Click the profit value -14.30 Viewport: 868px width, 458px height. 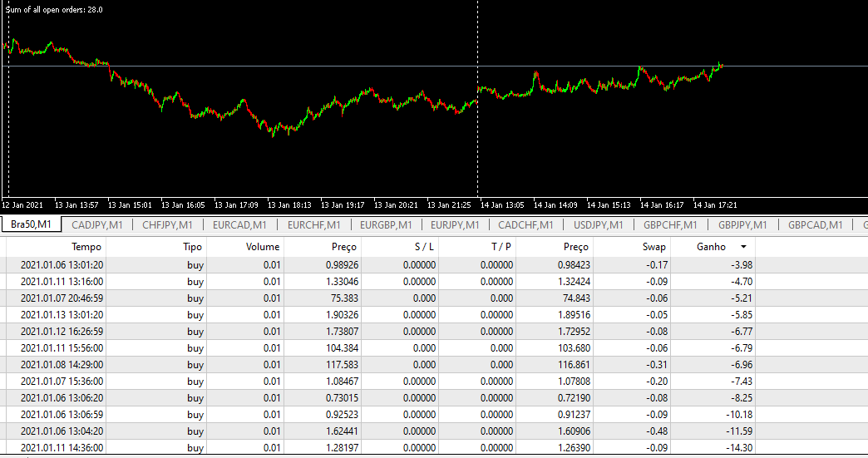740,447
